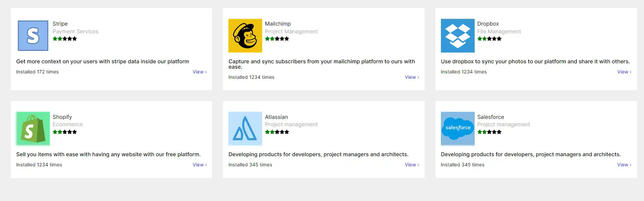Click the Shopify star rating
644x201 pixels.
[x=65, y=132]
